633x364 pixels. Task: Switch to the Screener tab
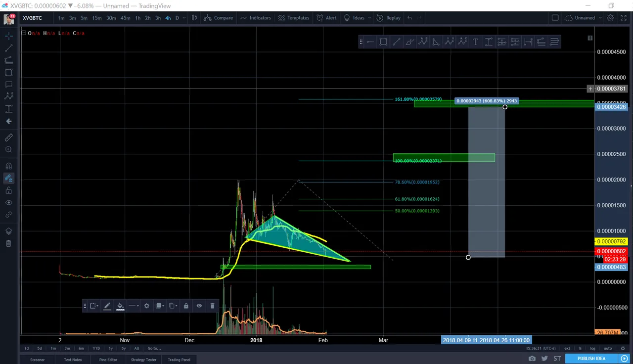(37, 360)
